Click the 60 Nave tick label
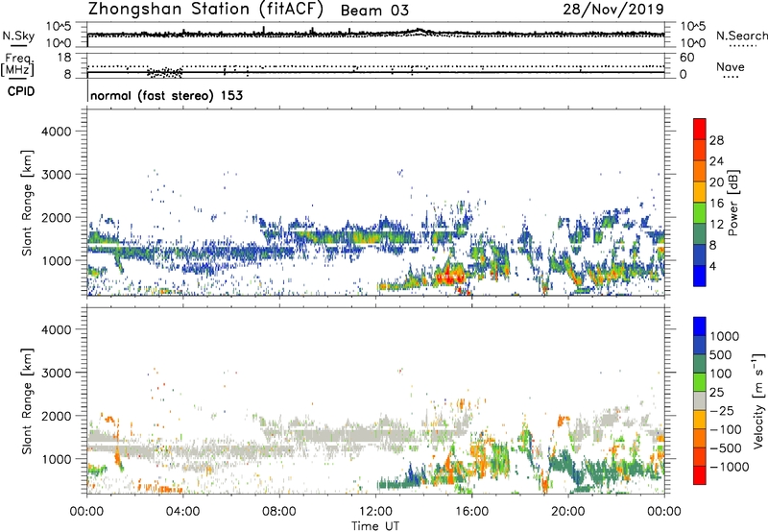This screenshot has height=532, width=768. pyautogui.click(x=686, y=58)
